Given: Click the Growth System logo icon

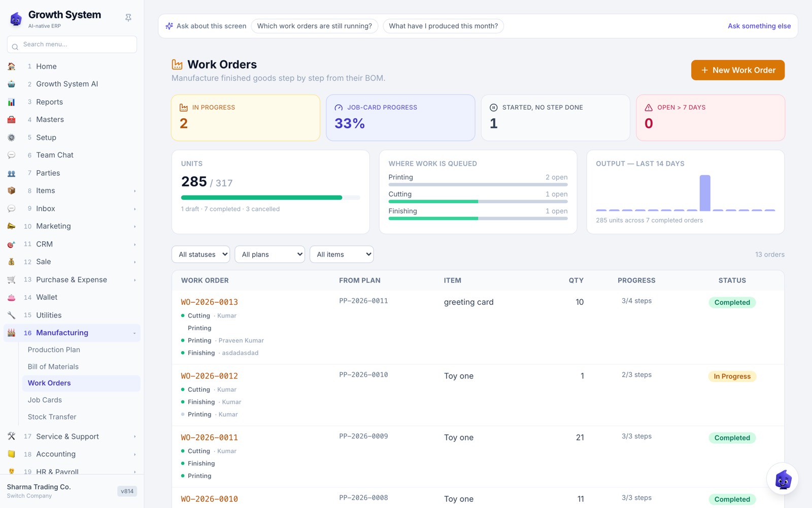Looking at the screenshot, I should point(16,19).
